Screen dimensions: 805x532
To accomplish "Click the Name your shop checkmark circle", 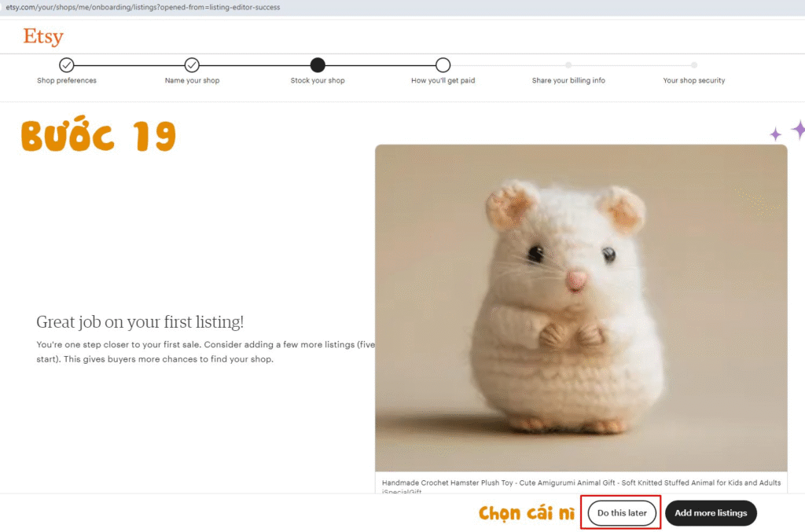I will tap(192, 65).
